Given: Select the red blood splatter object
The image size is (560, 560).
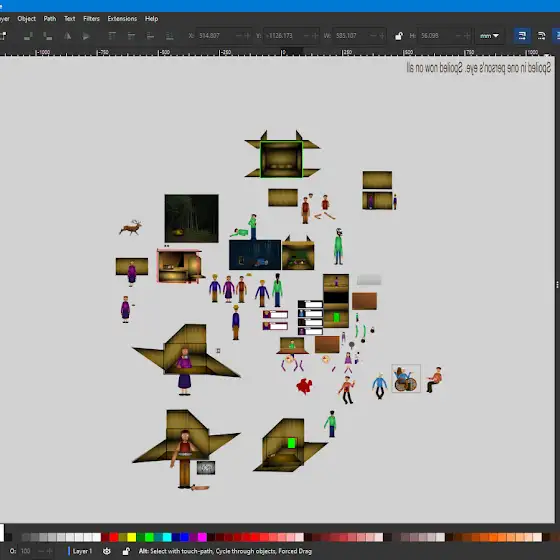Looking at the screenshot, I should pos(304,386).
